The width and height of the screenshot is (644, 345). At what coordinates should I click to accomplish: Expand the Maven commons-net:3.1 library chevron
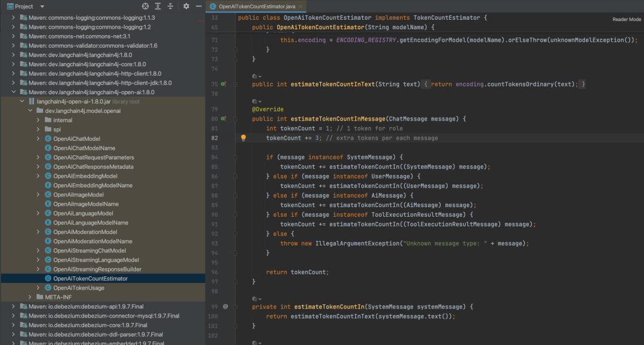click(14, 36)
